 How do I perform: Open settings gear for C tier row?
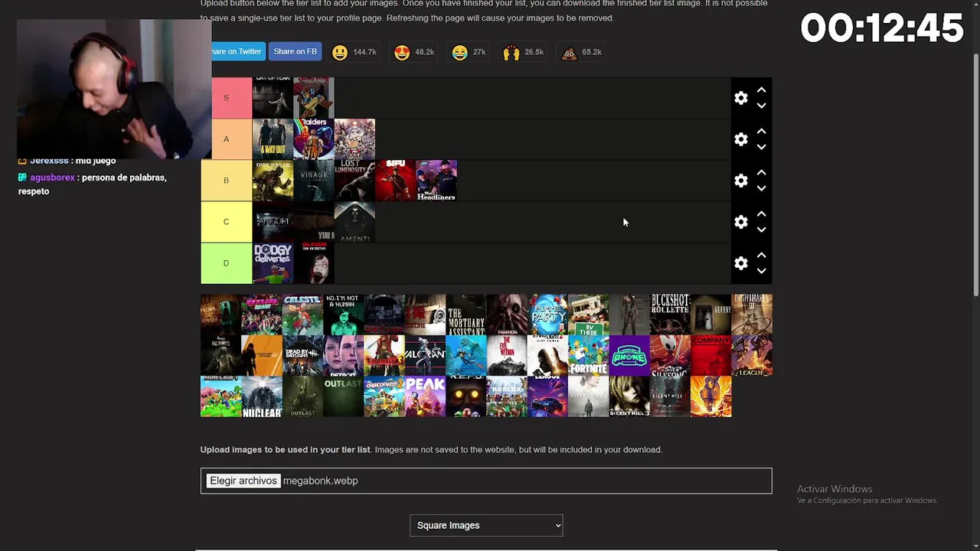(x=740, y=222)
